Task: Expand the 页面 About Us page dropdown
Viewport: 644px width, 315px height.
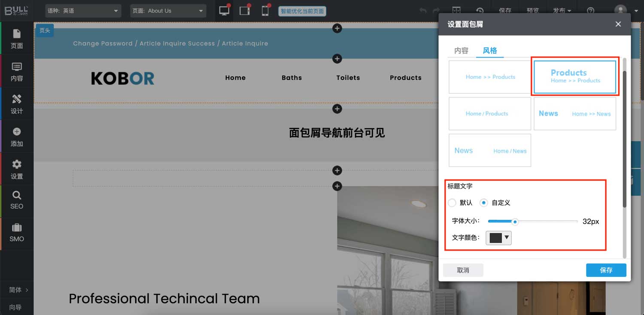Action: (168, 11)
